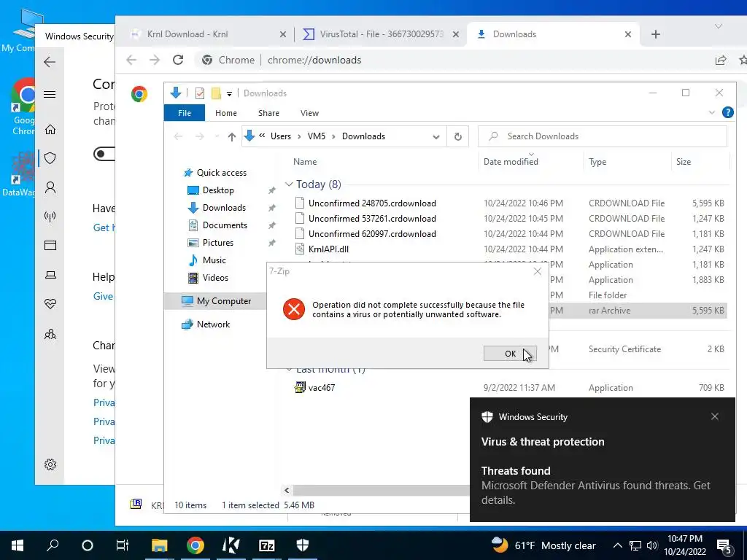
Task: Click the Explorer up-one-level arrow
Action: tap(231, 136)
